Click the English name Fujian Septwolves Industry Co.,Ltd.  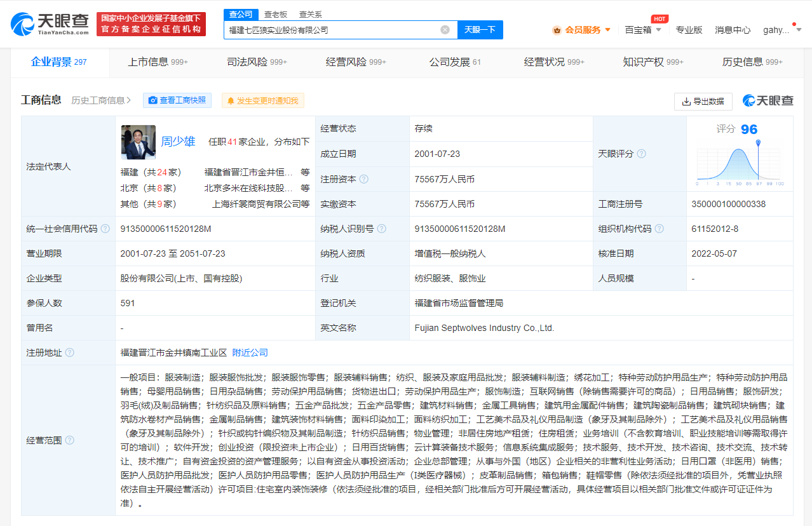click(x=484, y=328)
